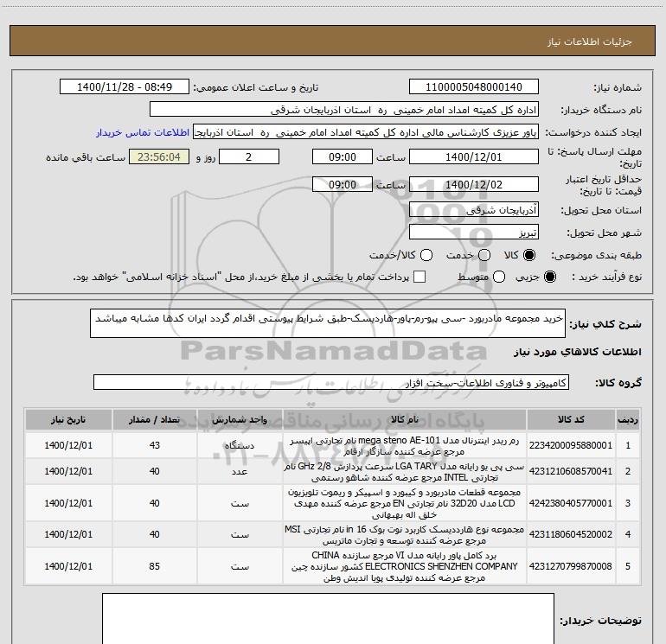Select the متوسط purchase type radio
The height and width of the screenshot is (644, 666).
pyautogui.click(x=499, y=277)
